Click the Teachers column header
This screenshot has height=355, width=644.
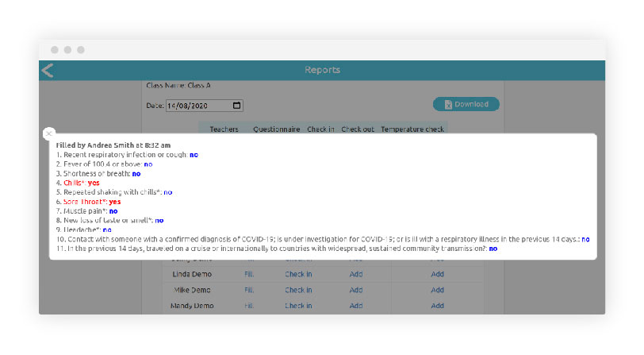224,129
